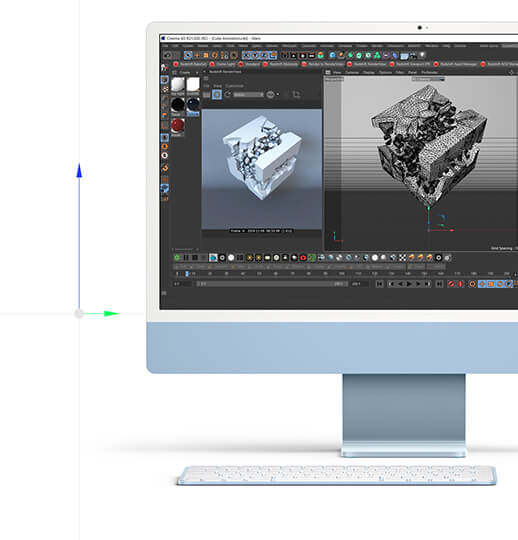Toggle Rotation keyframe recording

[x=500, y=284]
